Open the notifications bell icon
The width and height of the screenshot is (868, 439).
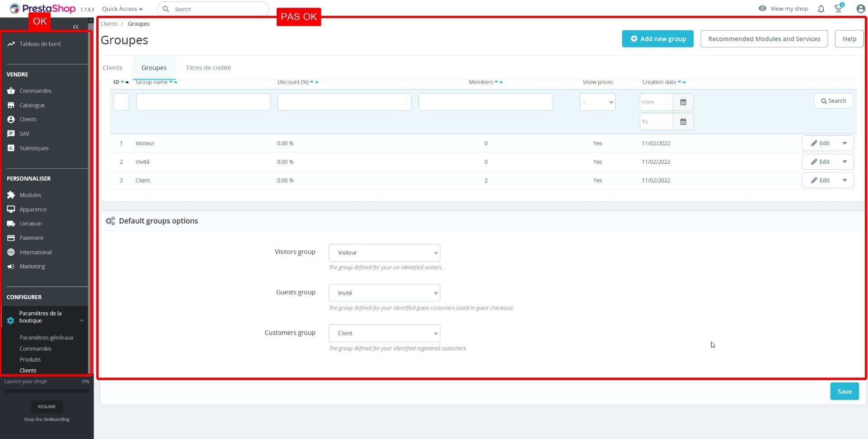pyautogui.click(x=821, y=9)
